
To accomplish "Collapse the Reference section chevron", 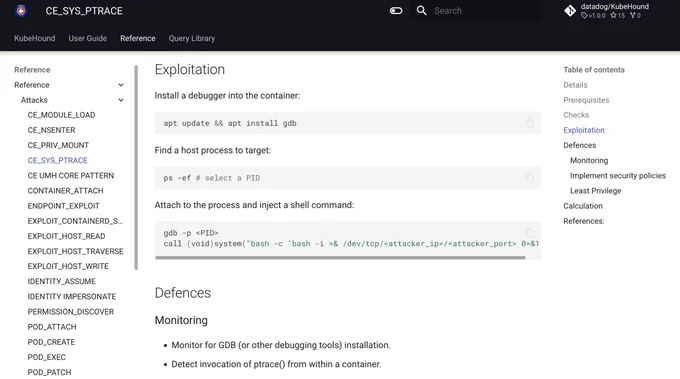I will [x=121, y=85].
